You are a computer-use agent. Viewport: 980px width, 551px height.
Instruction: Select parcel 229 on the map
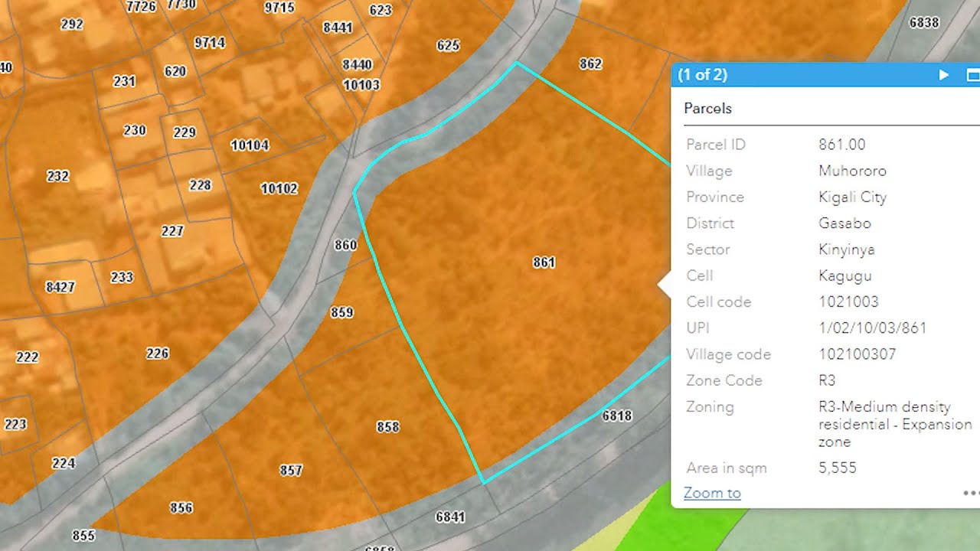185,132
